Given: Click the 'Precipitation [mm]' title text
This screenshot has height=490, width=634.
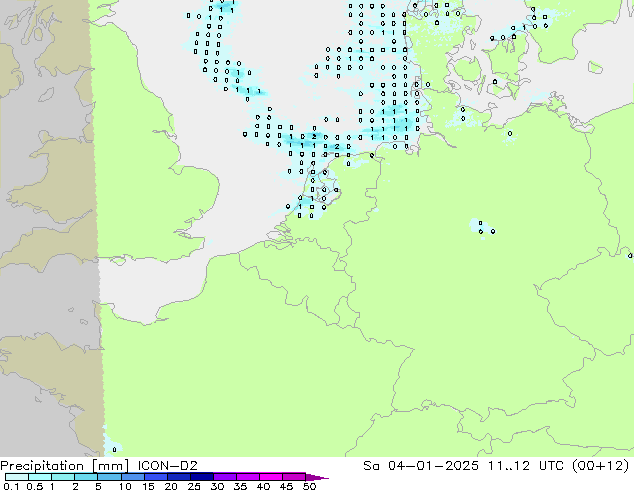Looking at the screenshot, I should 65,466.
